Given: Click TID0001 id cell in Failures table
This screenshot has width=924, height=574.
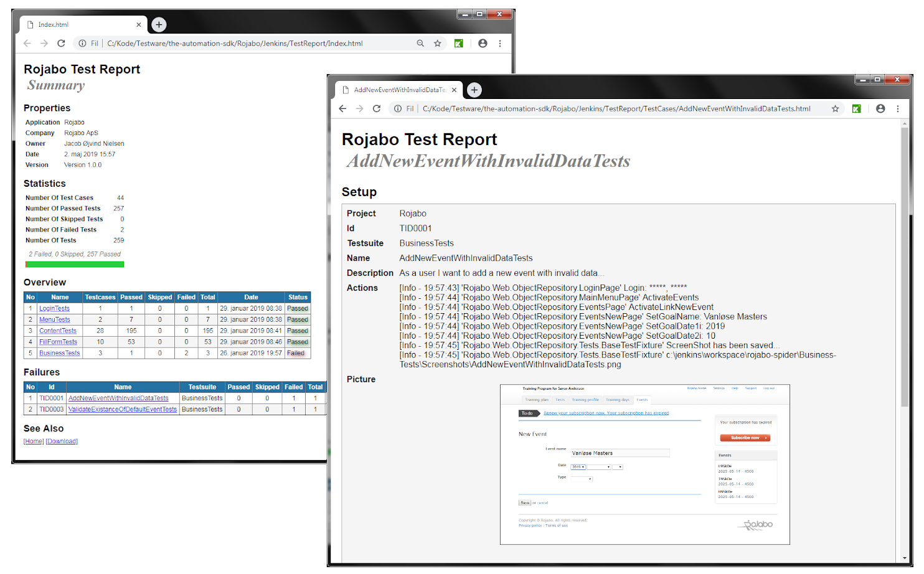Looking at the screenshot, I should tap(52, 398).
